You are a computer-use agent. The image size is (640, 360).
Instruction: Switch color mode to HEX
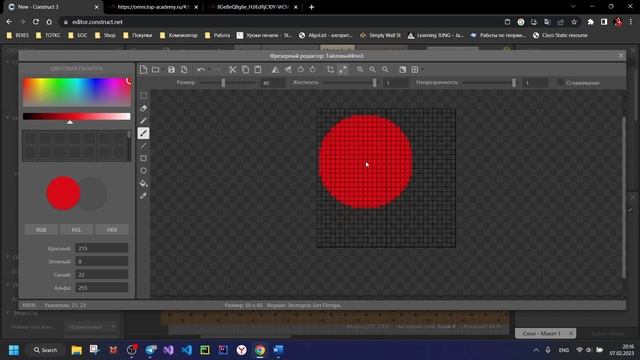pyautogui.click(x=112, y=230)
